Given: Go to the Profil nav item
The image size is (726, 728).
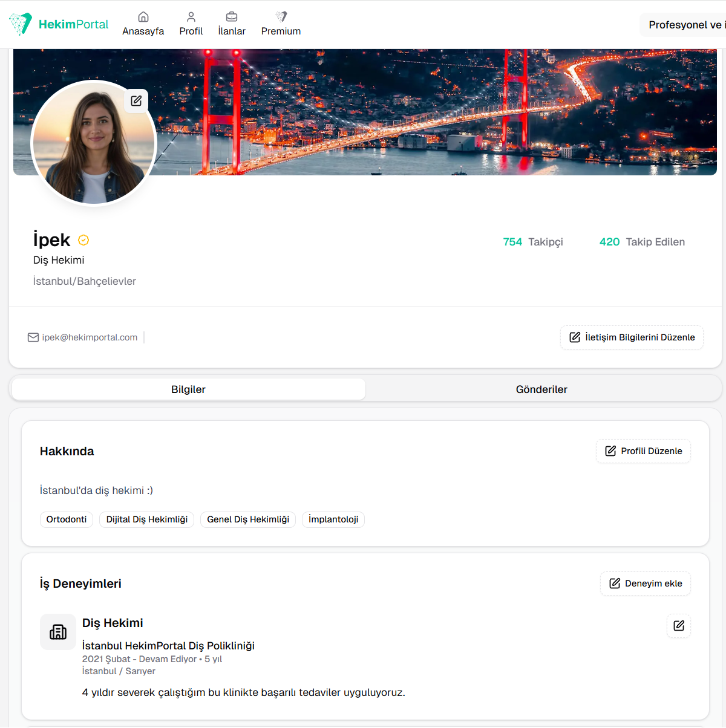Looking at the screenshot, I should [191, 24].
